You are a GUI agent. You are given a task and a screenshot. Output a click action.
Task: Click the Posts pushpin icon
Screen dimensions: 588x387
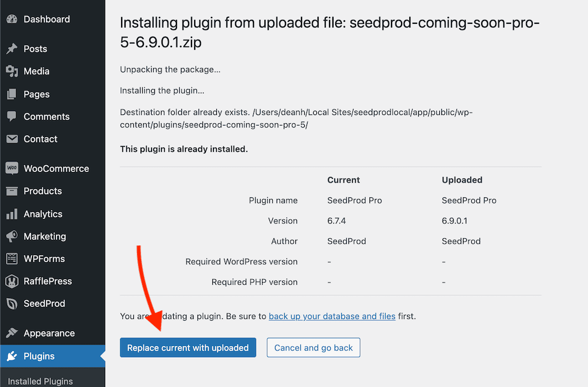(x=12, y=49)
